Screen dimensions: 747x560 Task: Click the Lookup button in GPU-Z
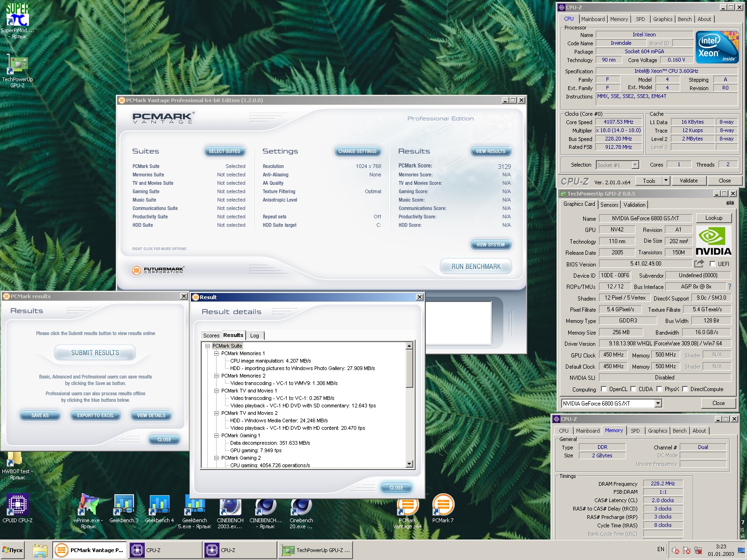pos(714,218)
